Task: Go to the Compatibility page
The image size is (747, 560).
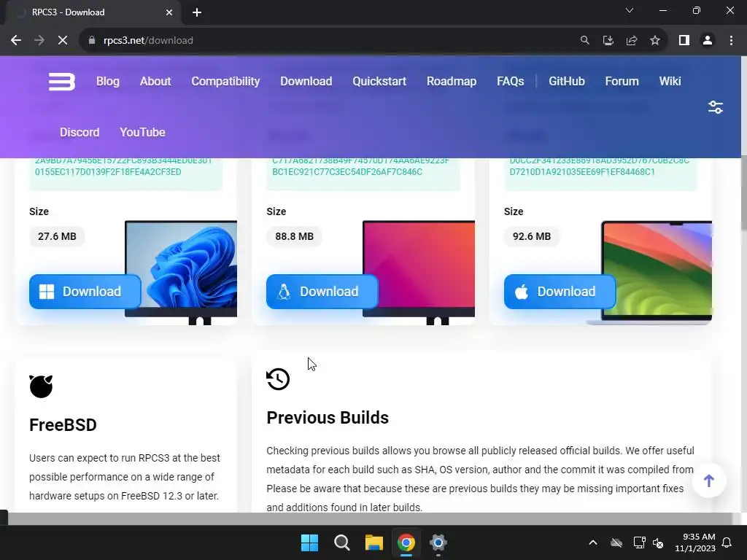Action: pos(225,82)
